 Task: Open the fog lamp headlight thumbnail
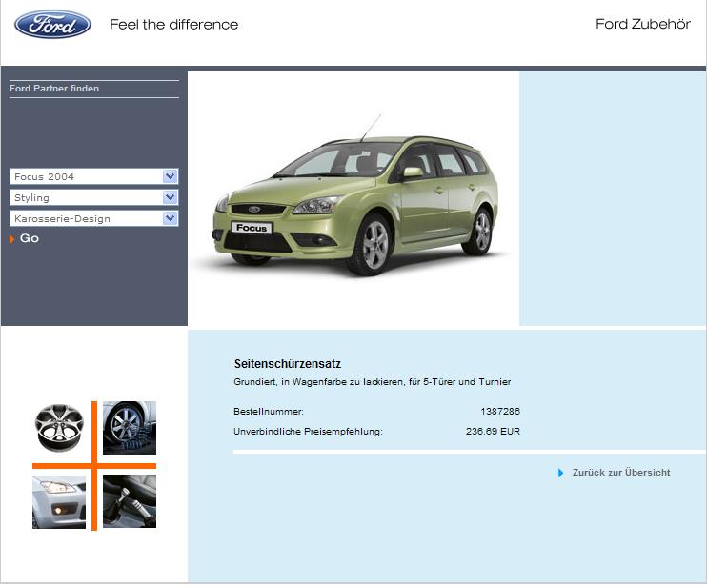pyautogui.click(x=59, y=501)
